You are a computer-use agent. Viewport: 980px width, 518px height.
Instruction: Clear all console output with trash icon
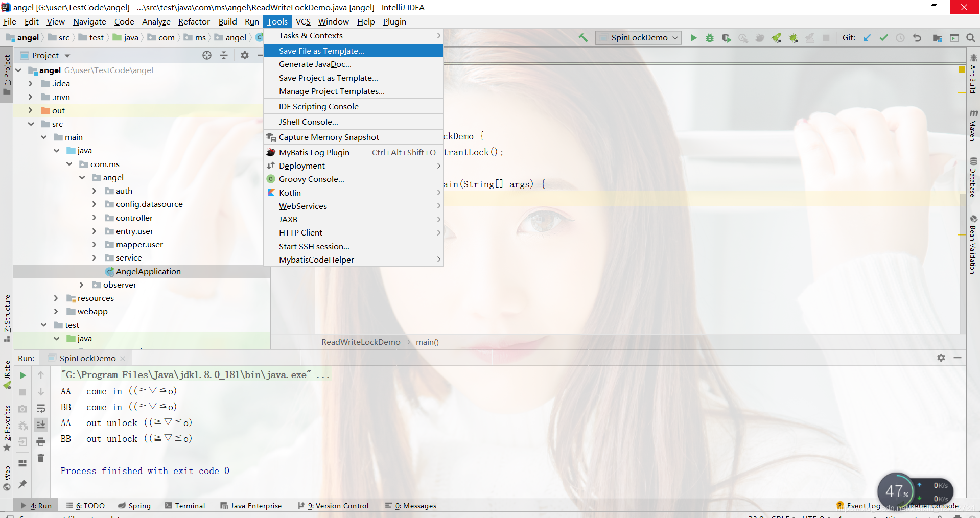click(x=41, y=458)
